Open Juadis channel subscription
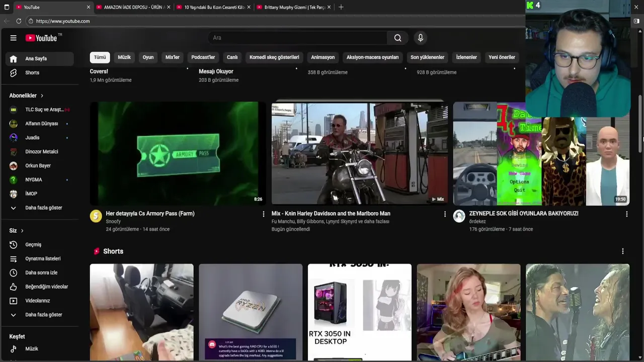 click(40, 137)
